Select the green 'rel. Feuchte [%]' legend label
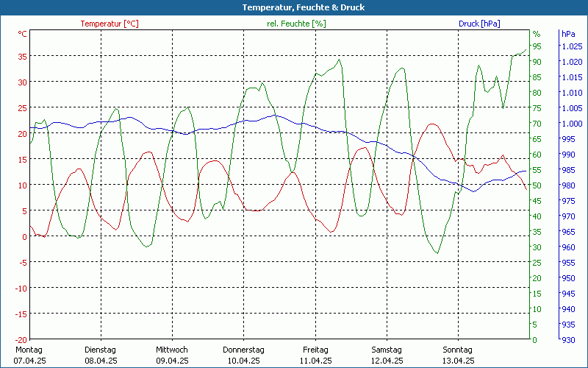Image resolution: width=588 pixels, height=368 pixels. click(x=296, y=24)
